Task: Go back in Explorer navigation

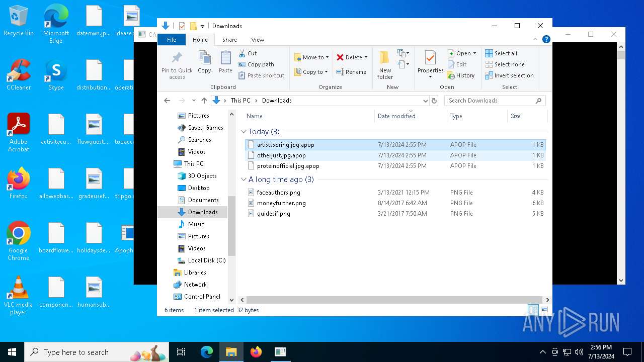Action: [x=167, y=101]
